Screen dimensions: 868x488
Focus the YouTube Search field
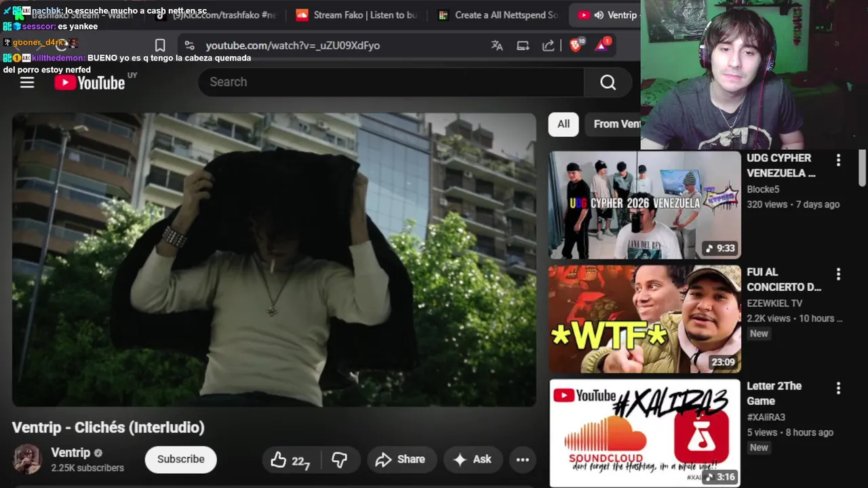tap(391, 82)
